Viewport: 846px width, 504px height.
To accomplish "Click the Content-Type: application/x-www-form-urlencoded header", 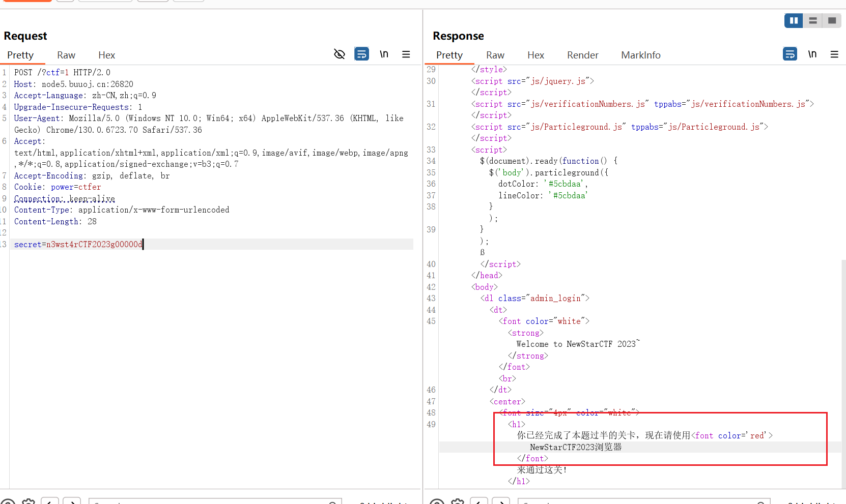I will coord(122,210).
